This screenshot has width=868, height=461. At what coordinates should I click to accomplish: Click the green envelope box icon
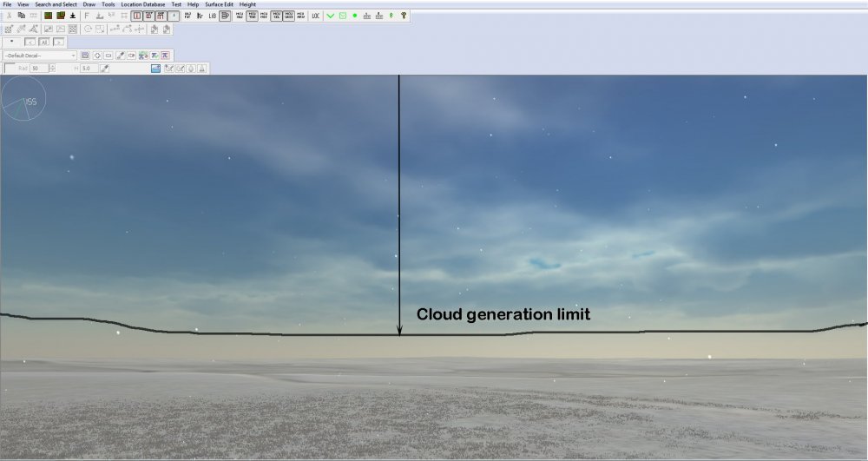point(343,16)
